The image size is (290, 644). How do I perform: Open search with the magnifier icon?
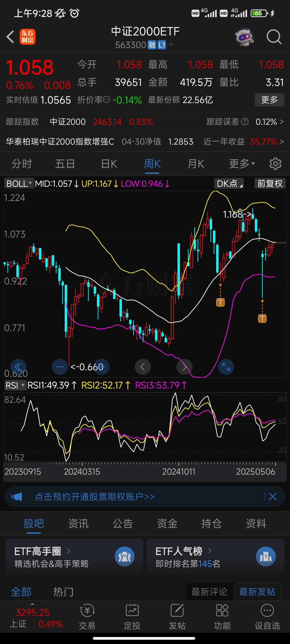click(x=274, y=37)
